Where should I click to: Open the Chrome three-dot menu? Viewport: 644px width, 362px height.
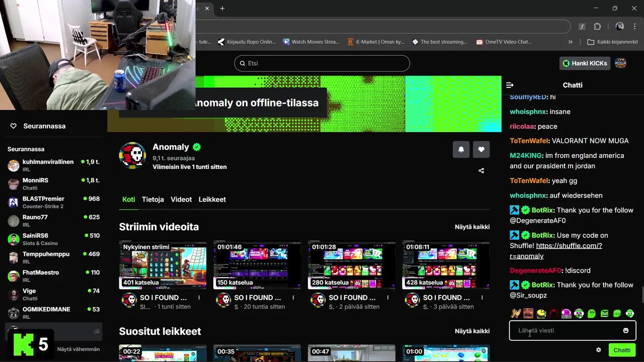[635, 26]
